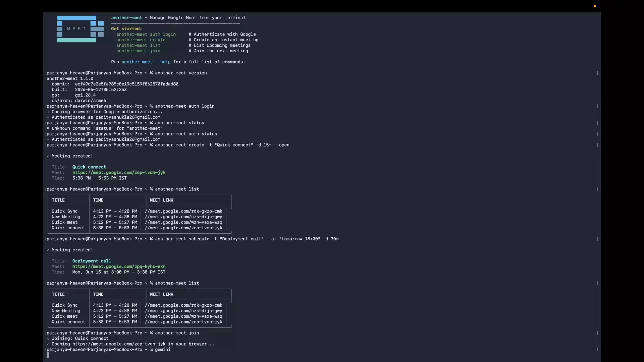Click MEET LINK header in the first list table
The height and width of the screenshot is (362, 644).
tap(161, 200)
